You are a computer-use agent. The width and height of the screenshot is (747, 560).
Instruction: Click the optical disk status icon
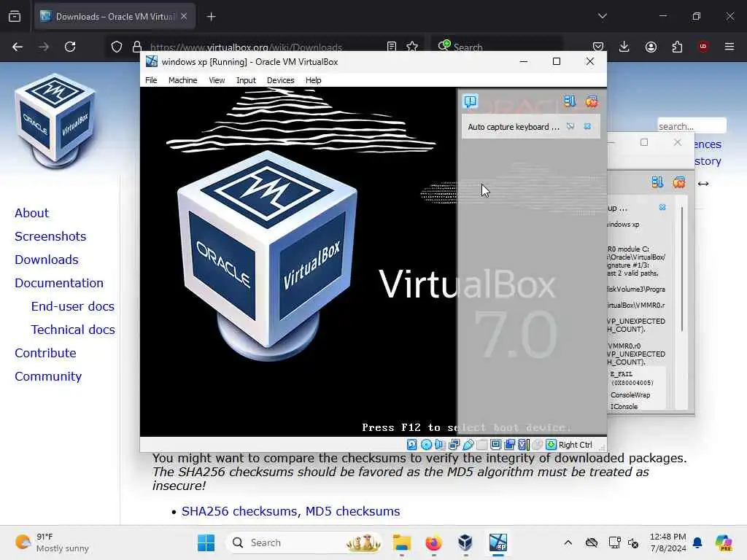coord(426,445)
